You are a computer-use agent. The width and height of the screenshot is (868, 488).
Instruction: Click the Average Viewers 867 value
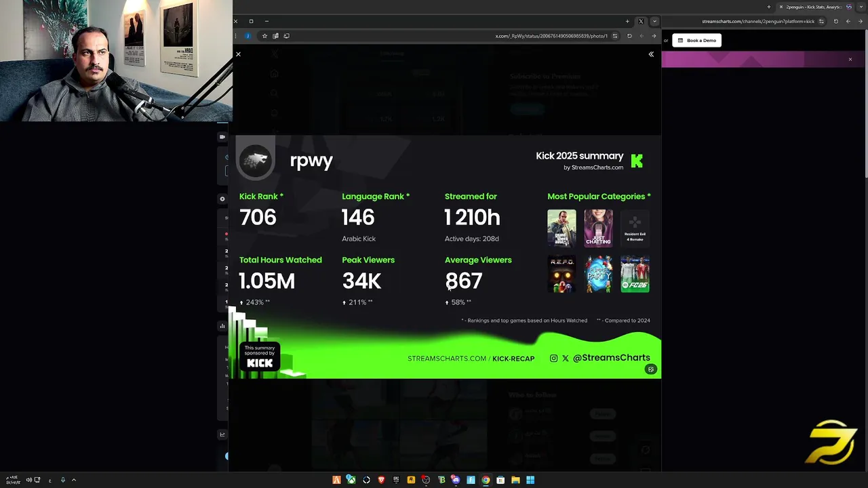[464, 281]
